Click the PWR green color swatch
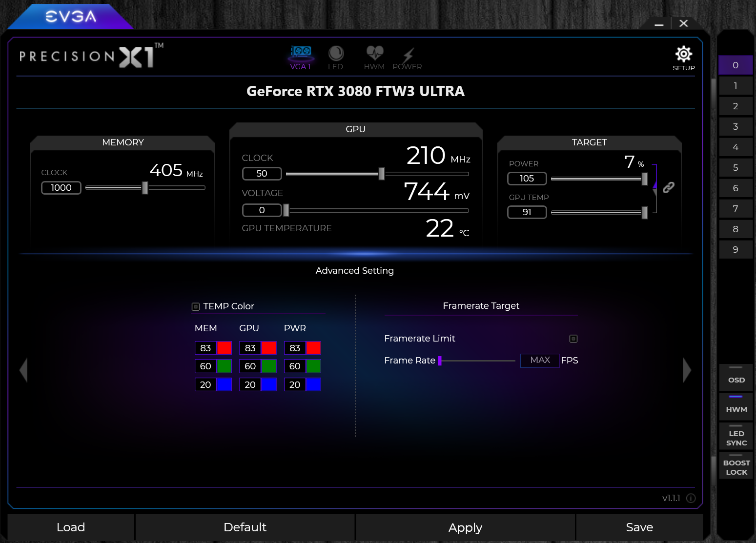The height and width of the screenshot is (543, 756). [313, 366]
